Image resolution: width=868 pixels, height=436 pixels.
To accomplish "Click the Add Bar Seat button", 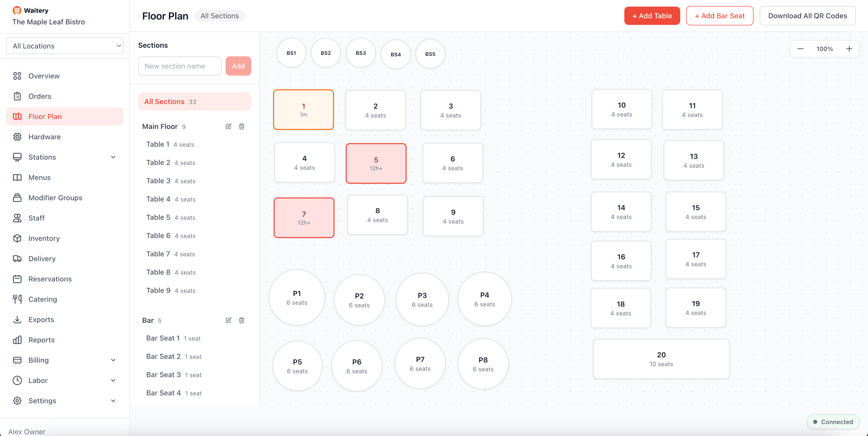I will point(720,16).
